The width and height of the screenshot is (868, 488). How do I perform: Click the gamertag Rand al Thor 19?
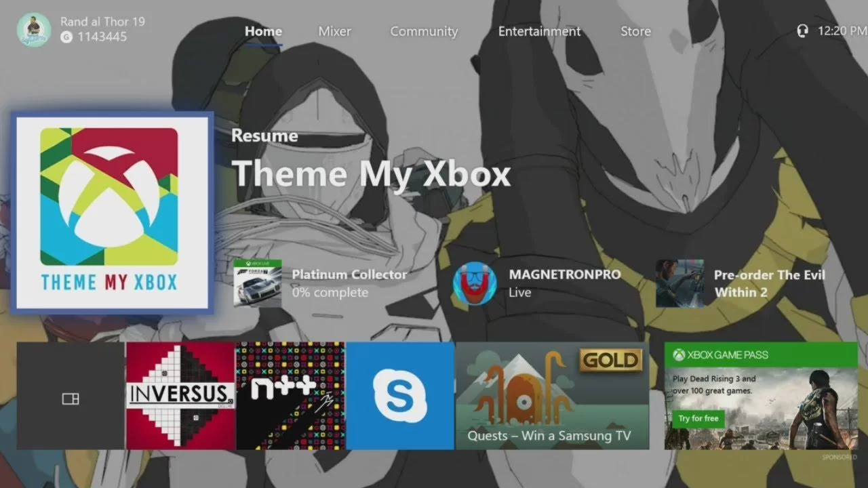(102, 22)
